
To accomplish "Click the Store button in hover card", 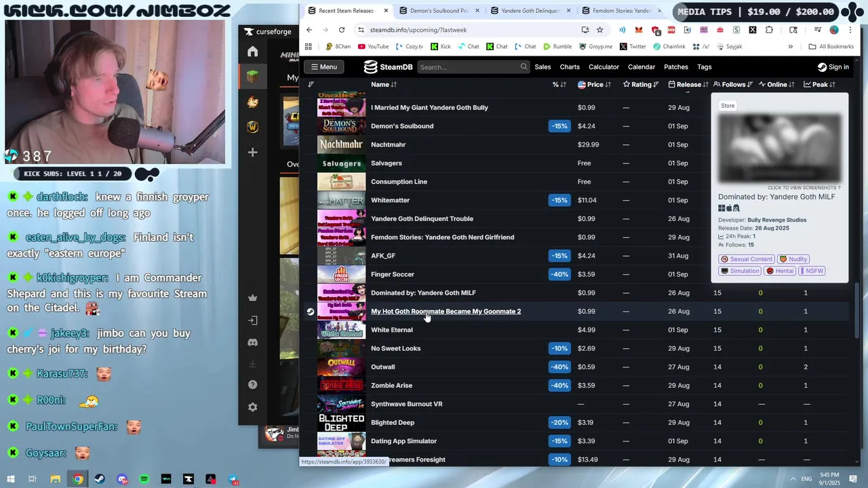I will point(728,106).
